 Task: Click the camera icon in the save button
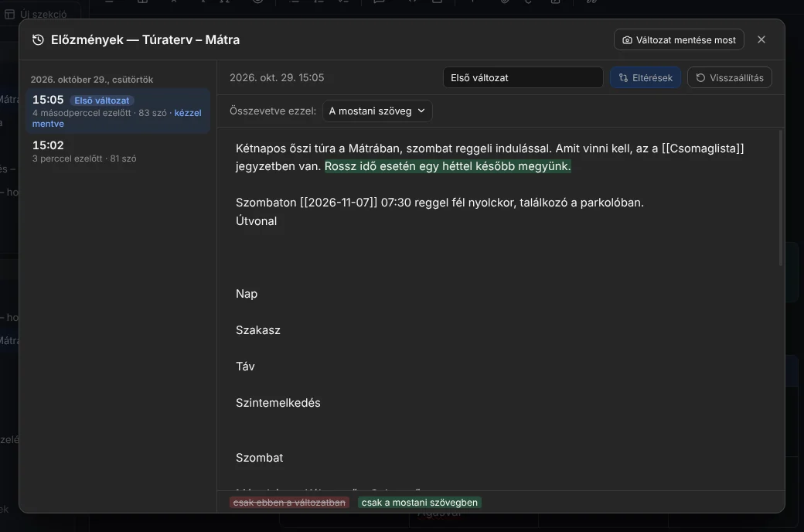point(627,40)
